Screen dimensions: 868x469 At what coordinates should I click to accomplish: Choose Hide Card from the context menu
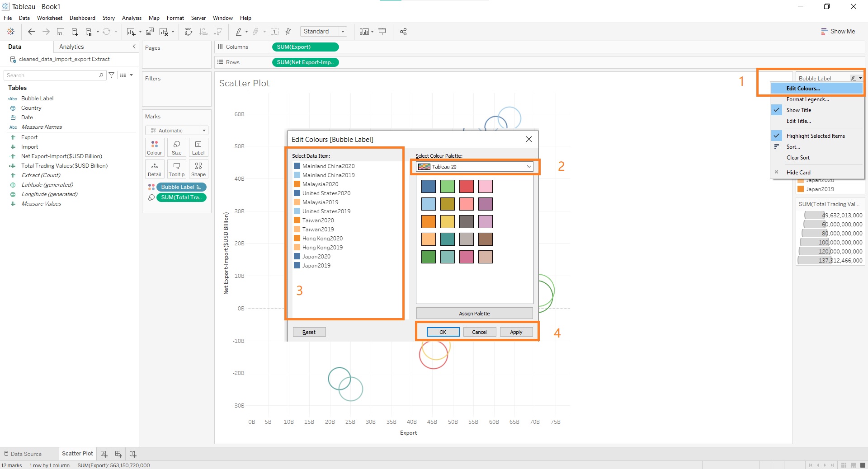click(798, 173)
